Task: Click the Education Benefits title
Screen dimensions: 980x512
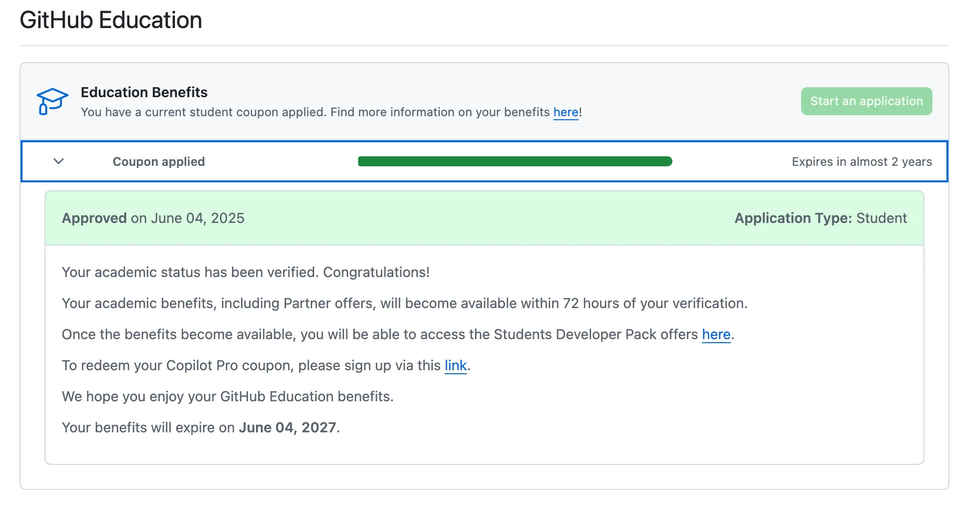Action: (144, 92)
